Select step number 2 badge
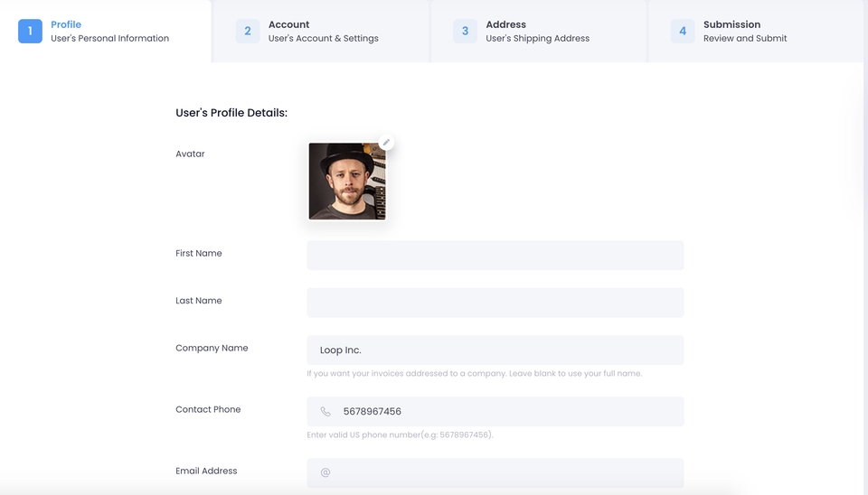This screenshot has width=868, height=495. pyautogui.click(x=248, y=31)
